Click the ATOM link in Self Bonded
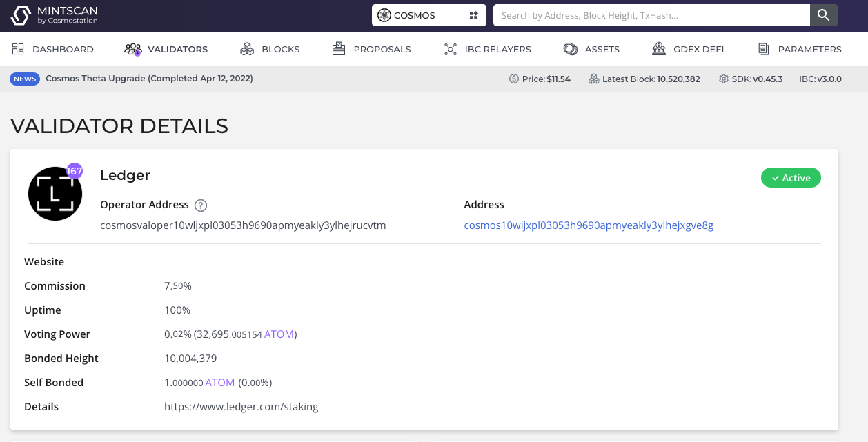Viewport: 868px width, 442px height. [219, 383]
